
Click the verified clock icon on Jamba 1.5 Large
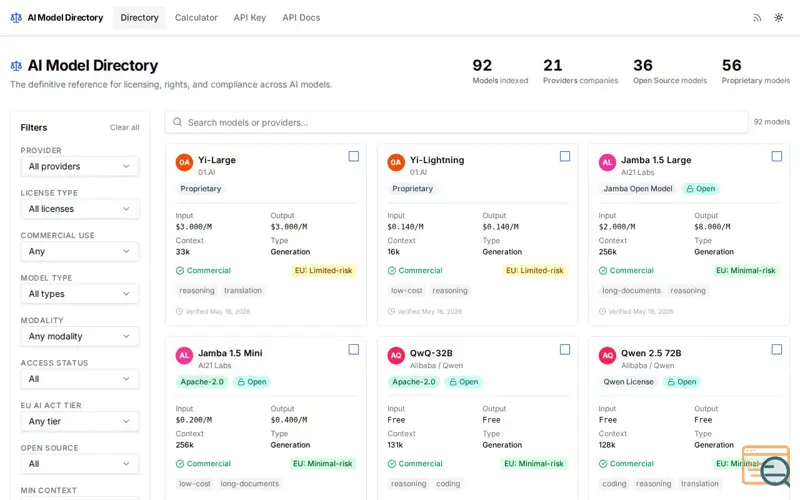(602, 312)
